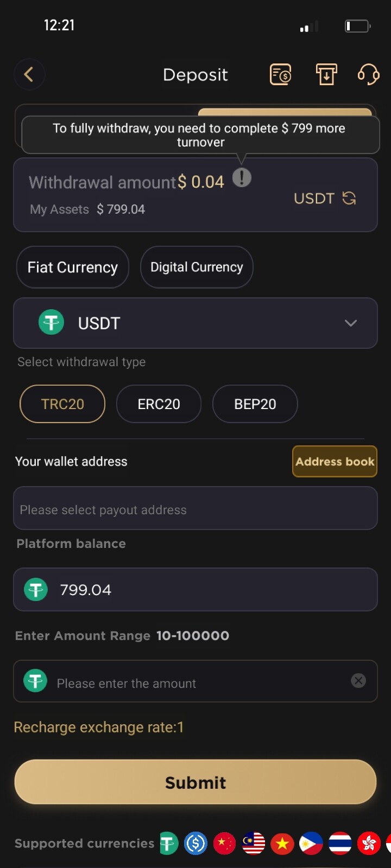Select the TRC20 withdrawal type
391x868 pixels.
click(x=62, y=404)
